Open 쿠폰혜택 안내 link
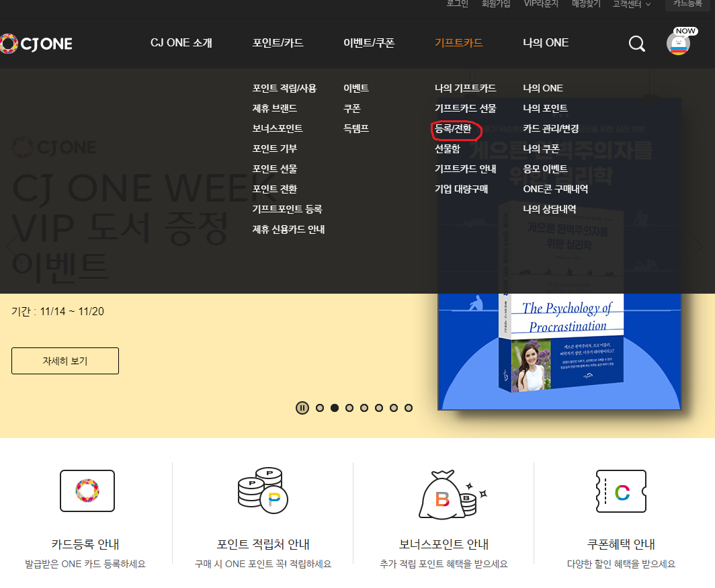The image size is (715, 588). click(621, 544)
